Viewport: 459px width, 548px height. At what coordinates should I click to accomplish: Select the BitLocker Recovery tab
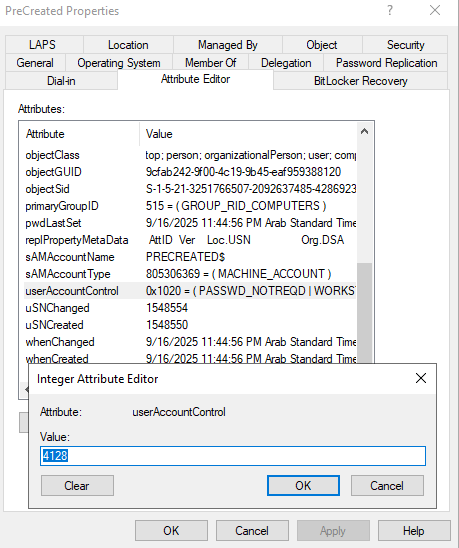pos(360,81)
